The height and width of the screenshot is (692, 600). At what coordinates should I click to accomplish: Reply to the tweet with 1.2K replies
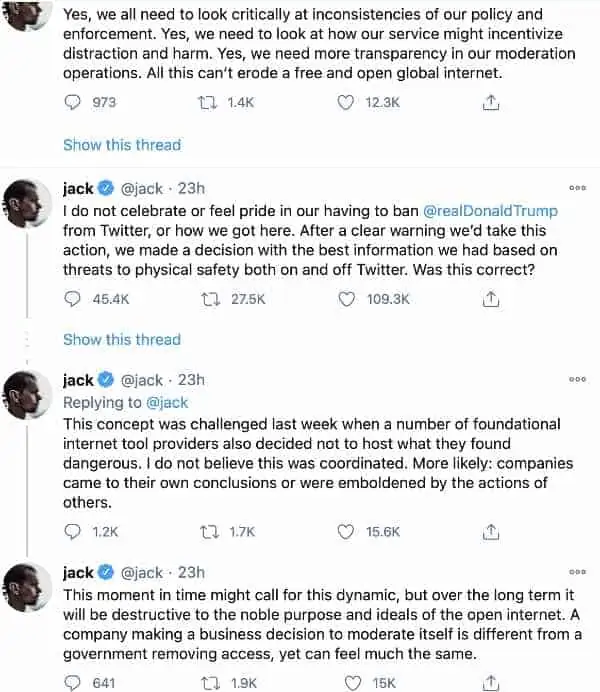72,532
